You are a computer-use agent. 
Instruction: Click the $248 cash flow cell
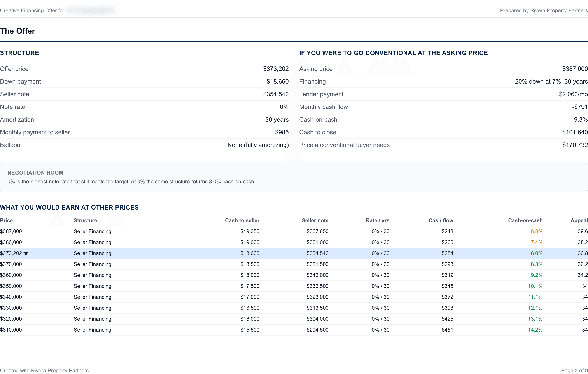[447, 231]
